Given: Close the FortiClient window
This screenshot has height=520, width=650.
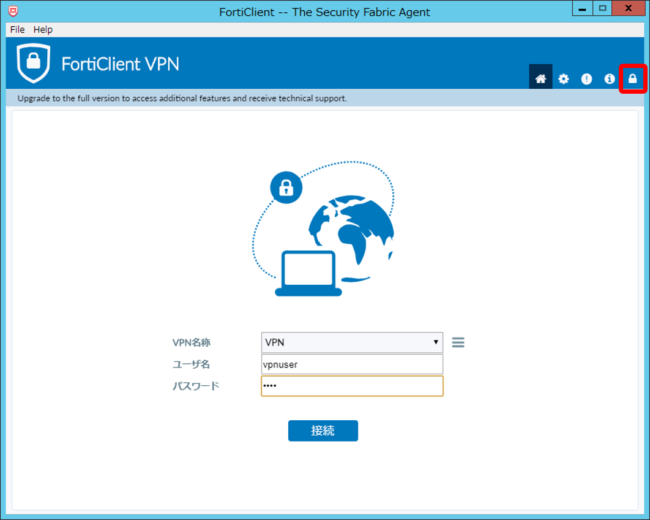Looking at the screenshot, I should [628, 9].
